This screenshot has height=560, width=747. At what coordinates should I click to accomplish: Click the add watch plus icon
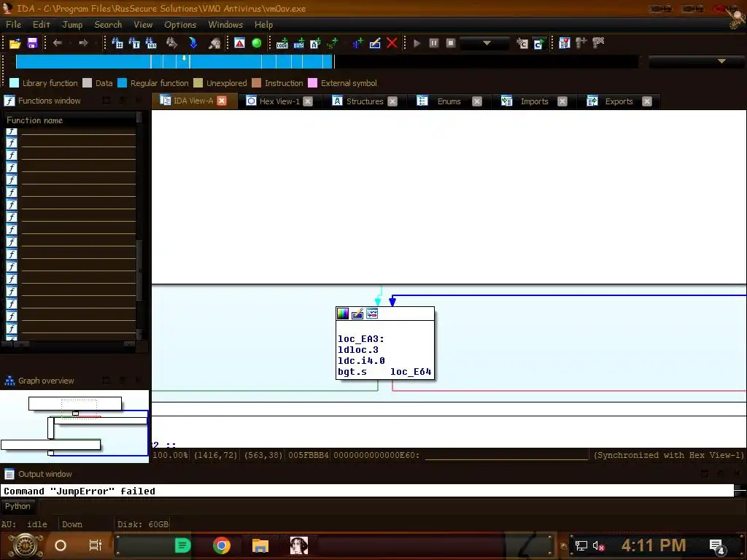581,43
